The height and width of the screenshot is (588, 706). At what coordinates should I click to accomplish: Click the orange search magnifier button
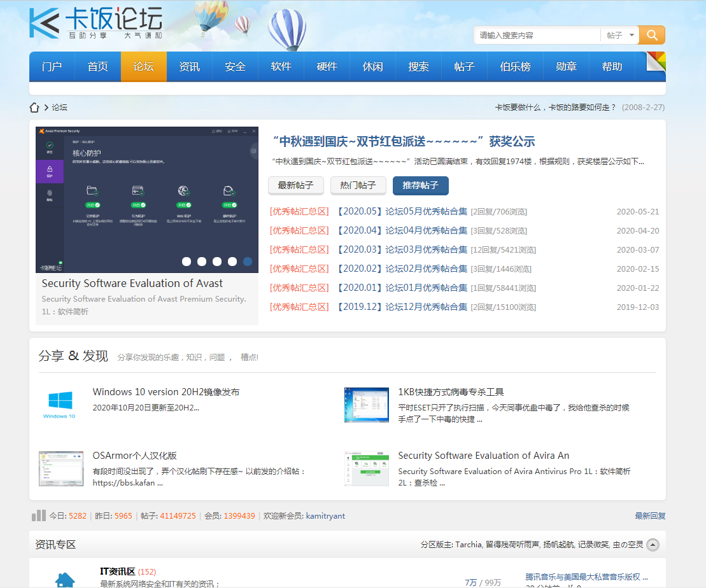(x=652, y=35)
